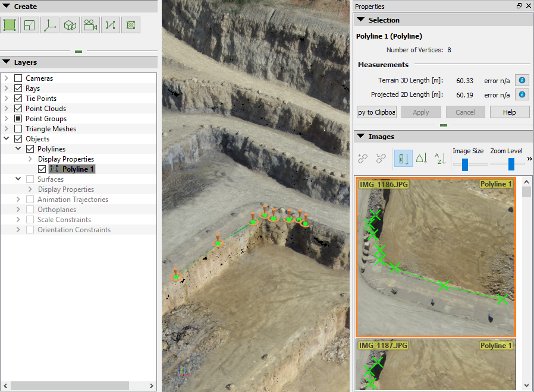Select the Polyline 1 tree item
534x392 pixels.
coord(78,169)
